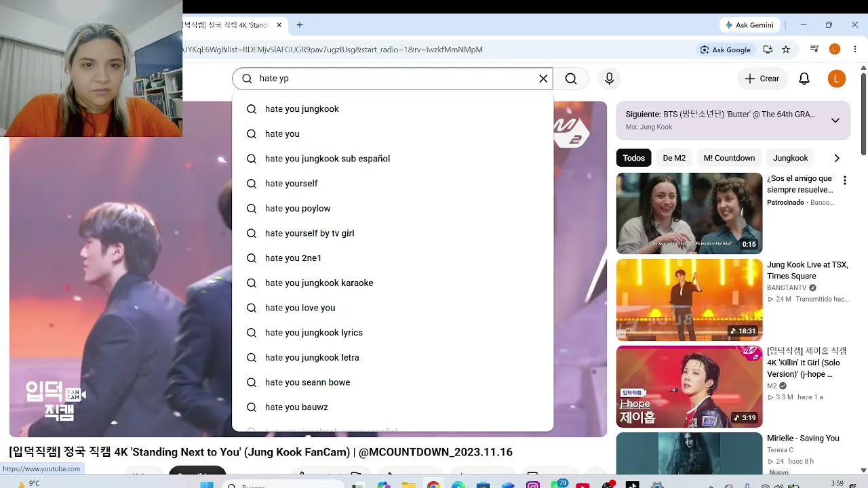Screen dimensions: 868x488
Task: Choose suggestion 'hate you jungkook karaoke'
Action: click(x=393, y=283)
